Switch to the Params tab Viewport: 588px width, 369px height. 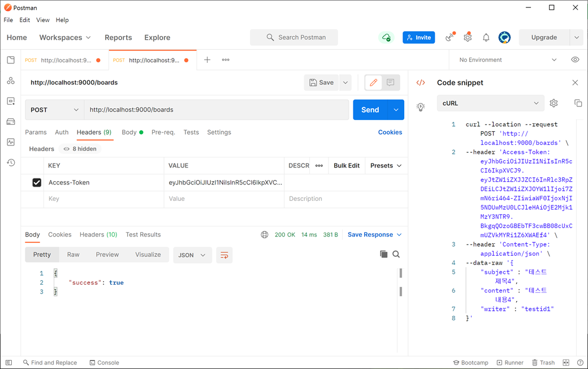pos(36,132)
